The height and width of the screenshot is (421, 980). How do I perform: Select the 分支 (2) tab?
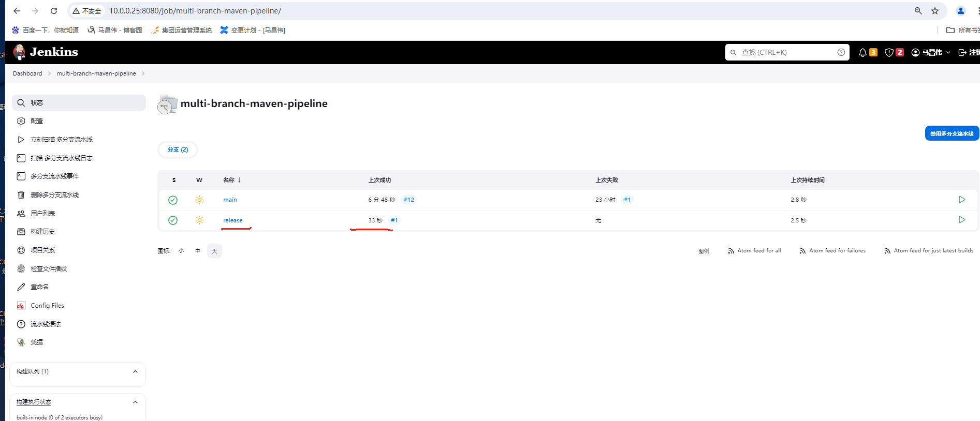pos(178,149)
